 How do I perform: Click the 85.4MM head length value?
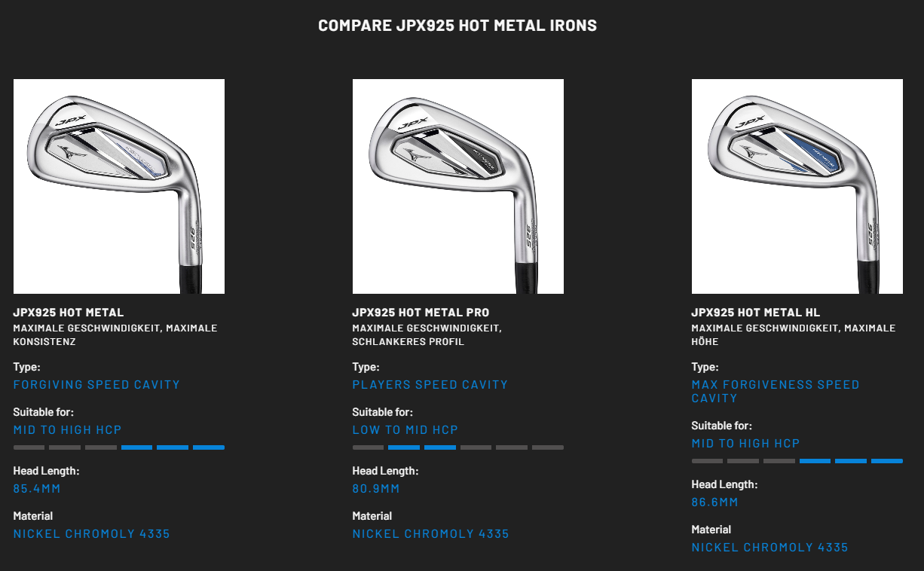point(37,489)
